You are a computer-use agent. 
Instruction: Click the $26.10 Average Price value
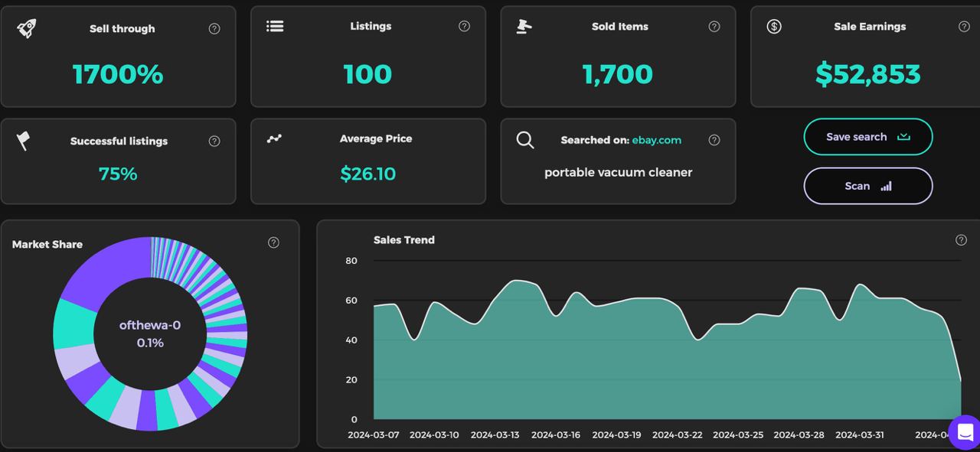(368, 174)
